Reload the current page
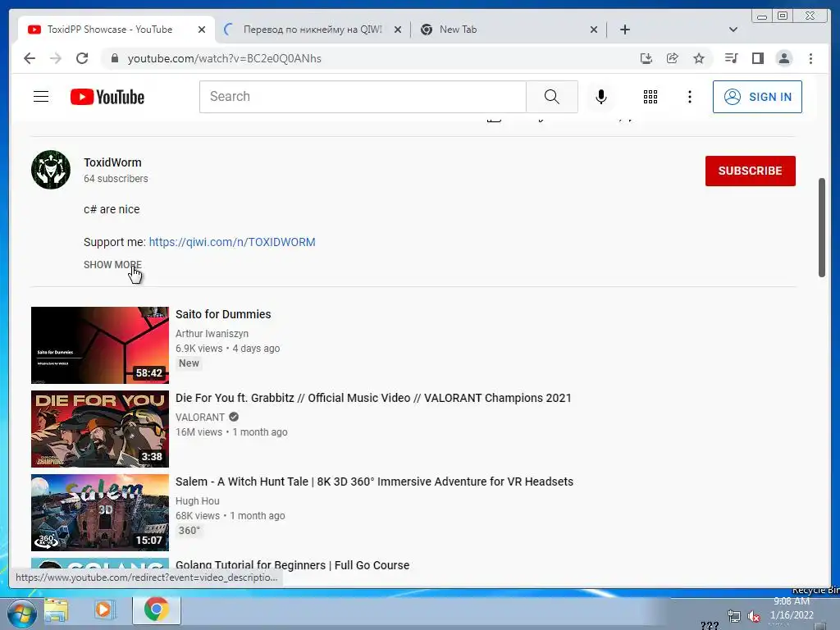 point(82,58)
